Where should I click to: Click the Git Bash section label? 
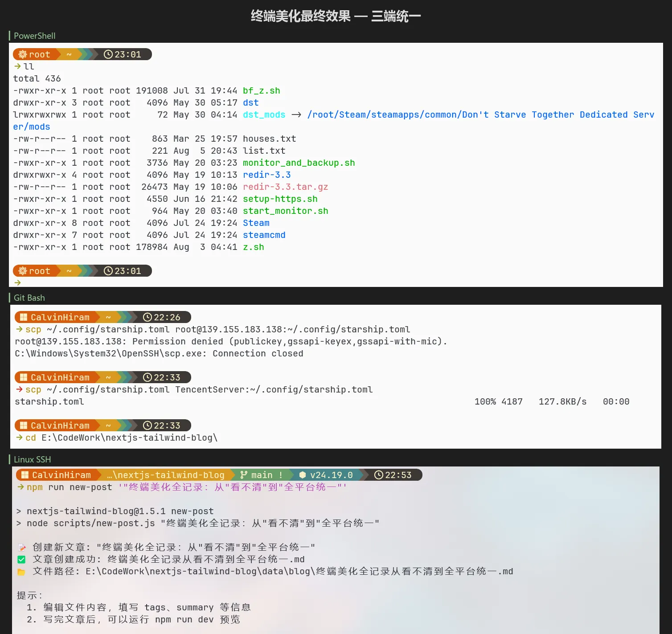point(29,298)
